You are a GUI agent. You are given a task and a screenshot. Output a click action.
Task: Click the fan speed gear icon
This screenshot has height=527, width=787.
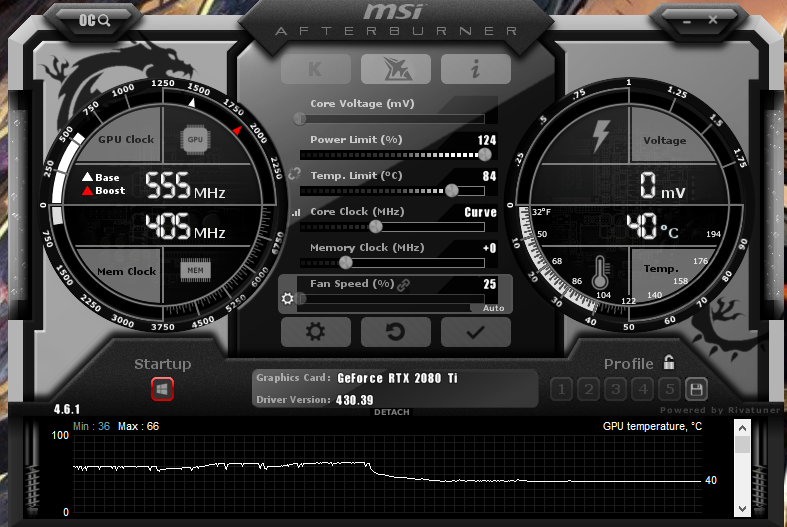(288, 299)
